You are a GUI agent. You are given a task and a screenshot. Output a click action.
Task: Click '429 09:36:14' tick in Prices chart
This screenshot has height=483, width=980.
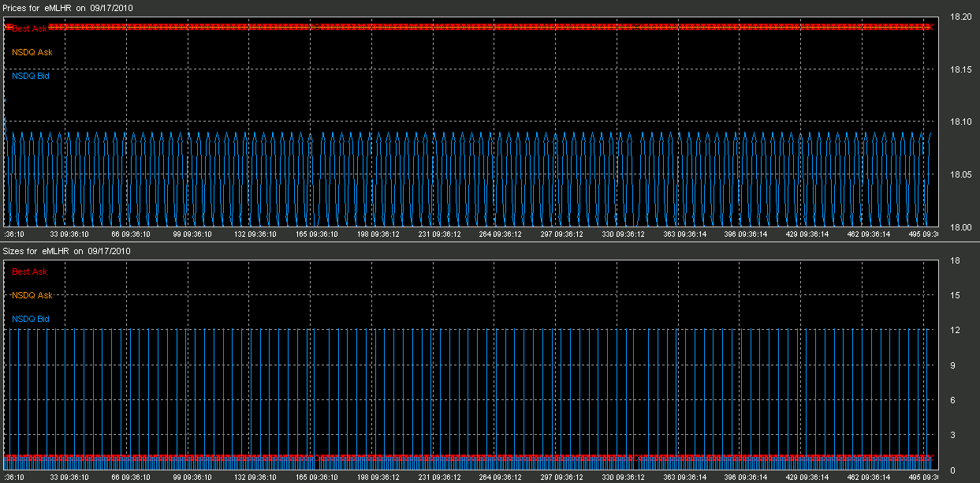click(807, 234)
